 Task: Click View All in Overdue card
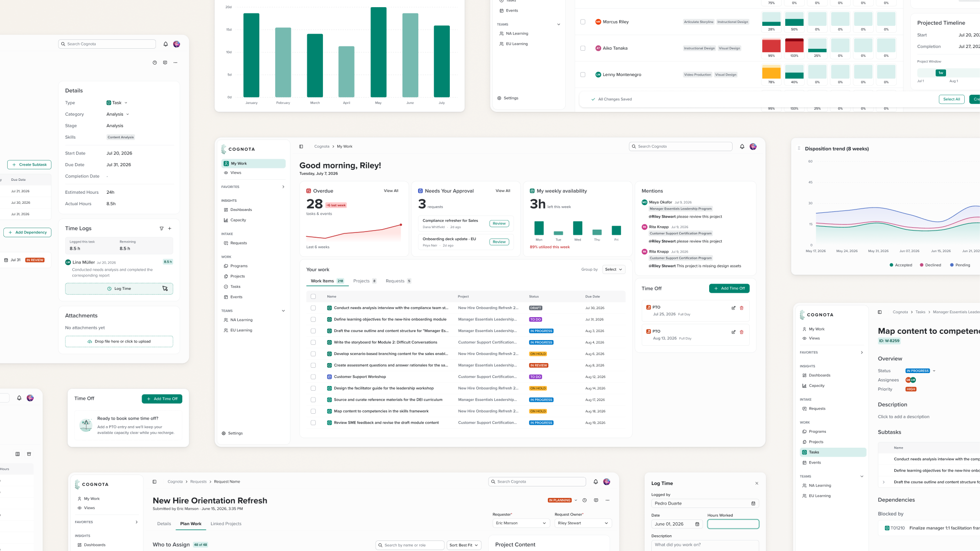coord(391,191)
